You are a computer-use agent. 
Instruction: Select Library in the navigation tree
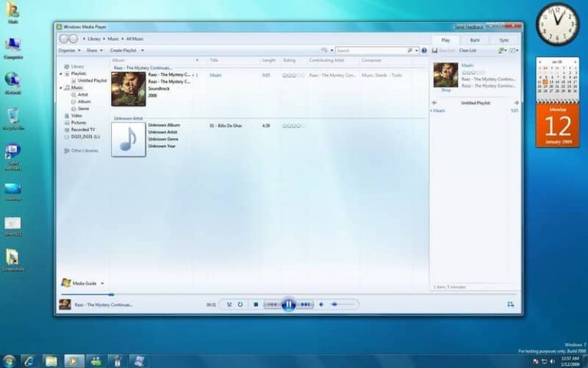(77, 67)
